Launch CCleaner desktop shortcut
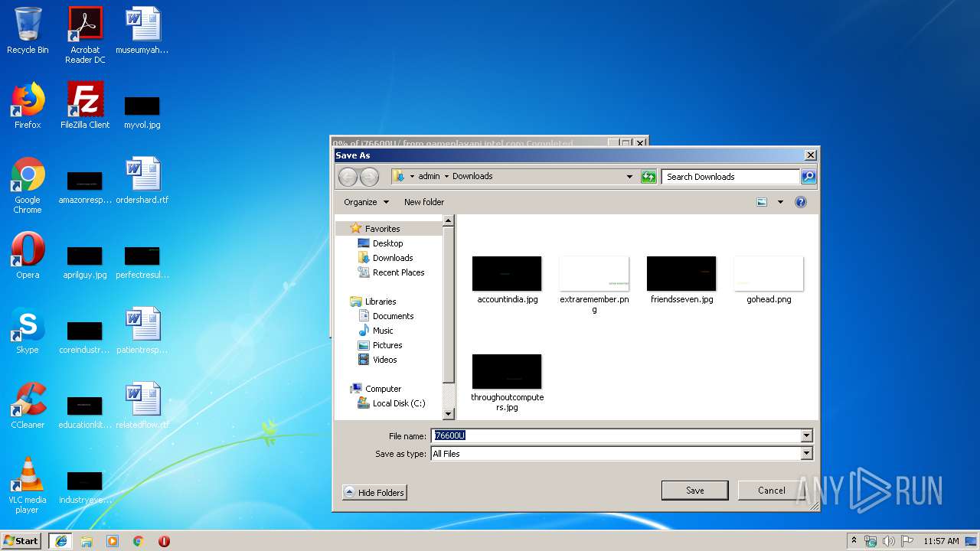The width and height of the screenshot is (980, 551). point(28,406)
